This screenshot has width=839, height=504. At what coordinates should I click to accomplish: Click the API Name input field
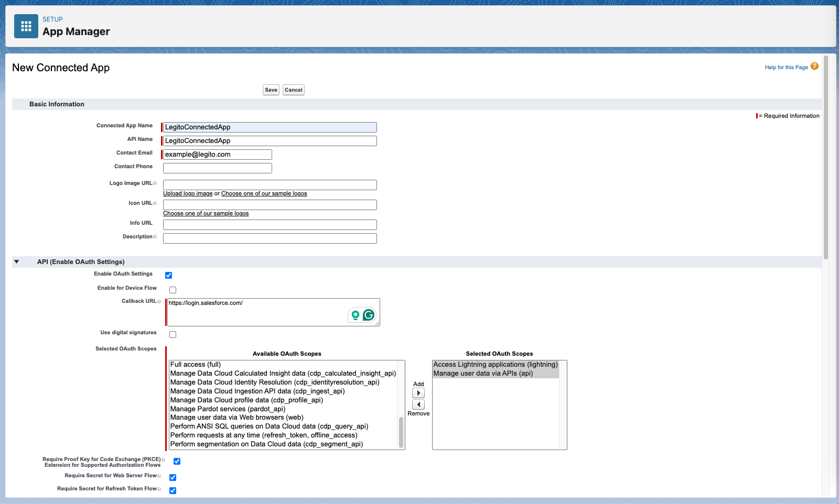[270, 141]
